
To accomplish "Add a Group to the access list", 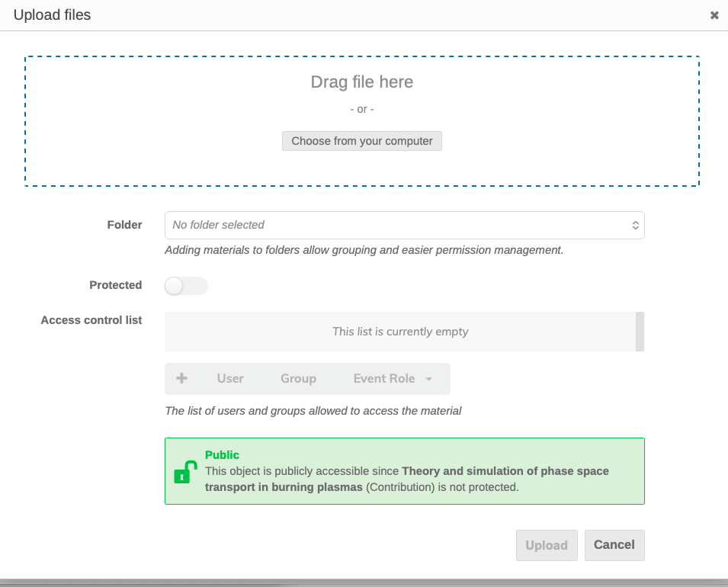I will click(x=298, y=378).
